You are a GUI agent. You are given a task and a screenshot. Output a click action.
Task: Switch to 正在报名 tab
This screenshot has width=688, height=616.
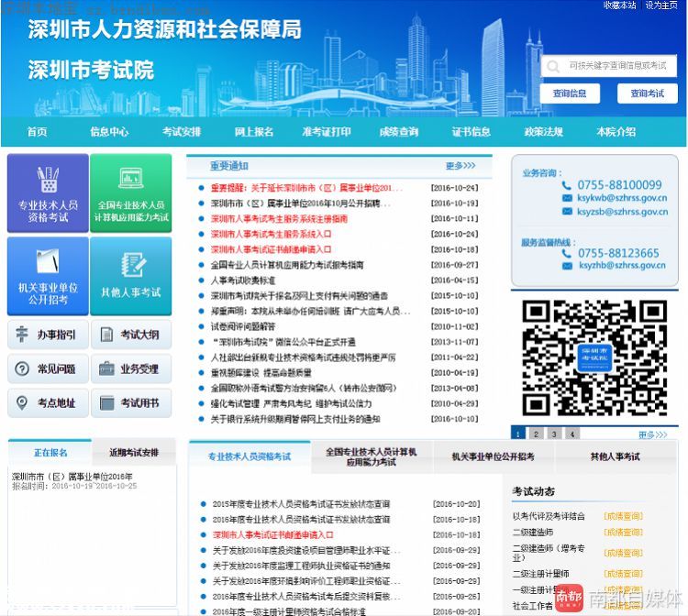pos(50,453)
